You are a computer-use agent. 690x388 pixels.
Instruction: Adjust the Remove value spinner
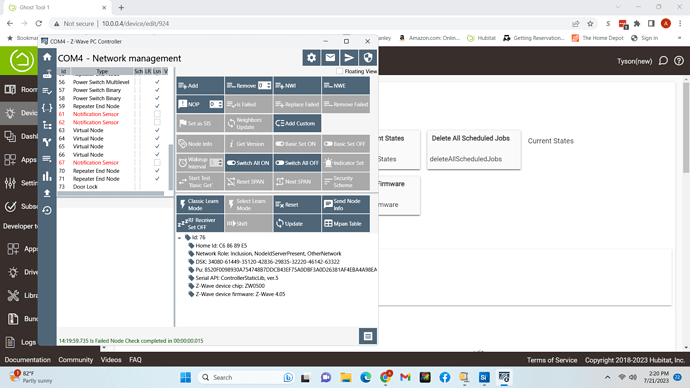point(268,85)
